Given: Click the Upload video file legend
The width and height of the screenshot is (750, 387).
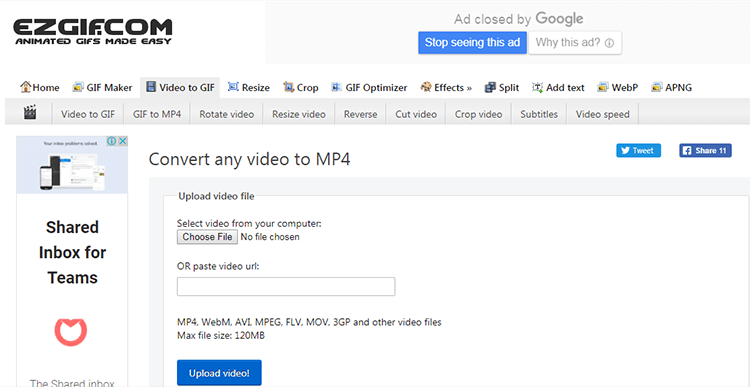Looking at the screenshot, I should click(x=216, y=196).
